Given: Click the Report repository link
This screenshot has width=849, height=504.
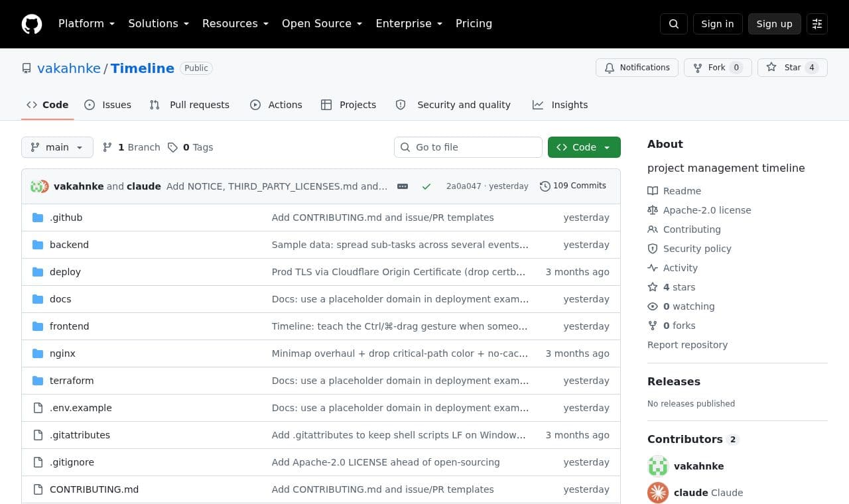Looking at the screenshot, I should click(687, 345).
